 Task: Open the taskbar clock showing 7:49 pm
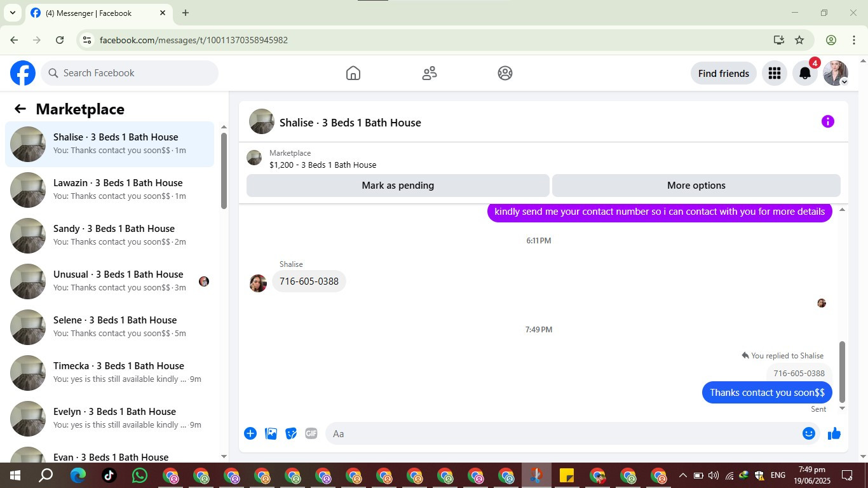pos(811,475)
